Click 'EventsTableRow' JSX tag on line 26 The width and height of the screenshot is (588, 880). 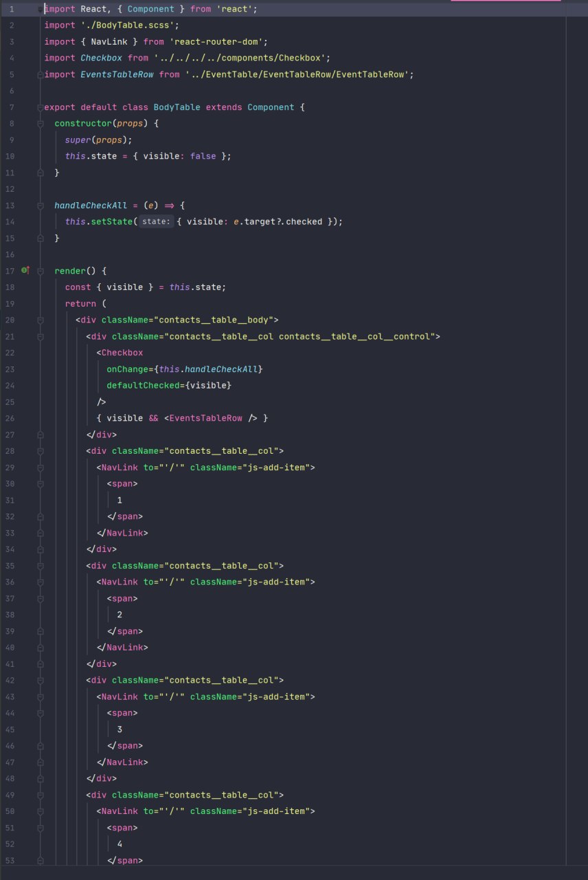(205, 418)
